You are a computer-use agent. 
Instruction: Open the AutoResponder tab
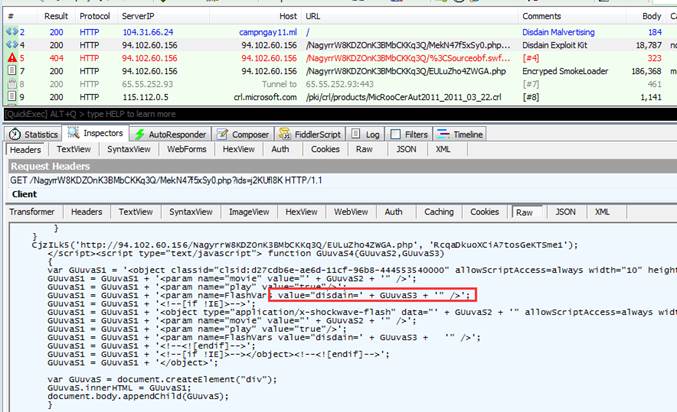170,134
